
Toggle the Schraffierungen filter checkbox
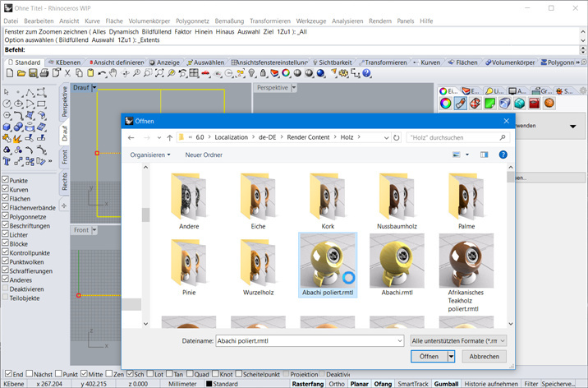pos(5,270)
